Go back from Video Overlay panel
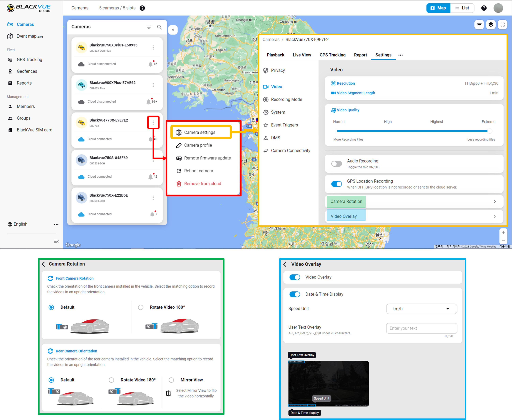This screenshot has height=420, width=512. point(285,264)
